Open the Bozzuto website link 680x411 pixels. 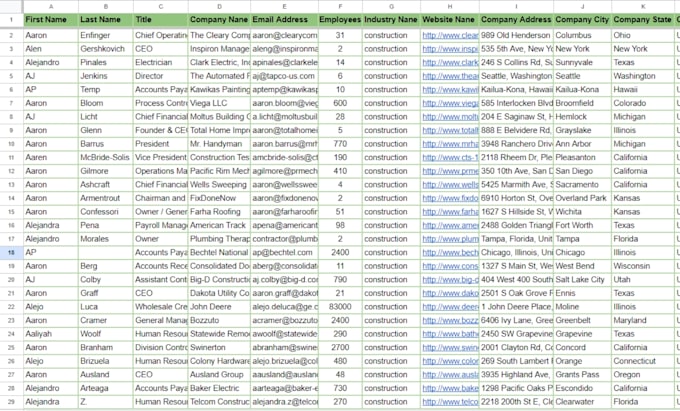450,320
